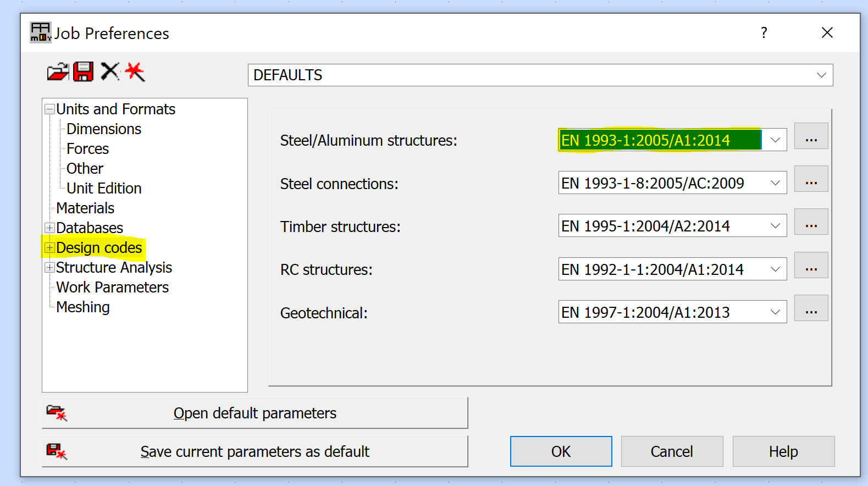Open preferences file with folder icon

(x=58, y=72)
